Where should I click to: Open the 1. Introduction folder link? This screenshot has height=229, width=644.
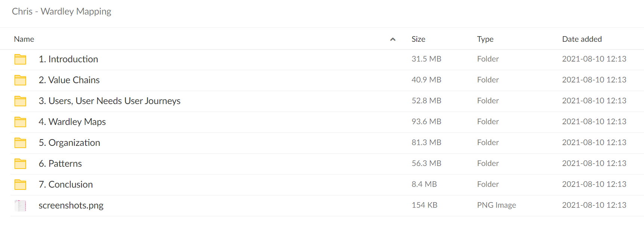[x=68, y=59]
